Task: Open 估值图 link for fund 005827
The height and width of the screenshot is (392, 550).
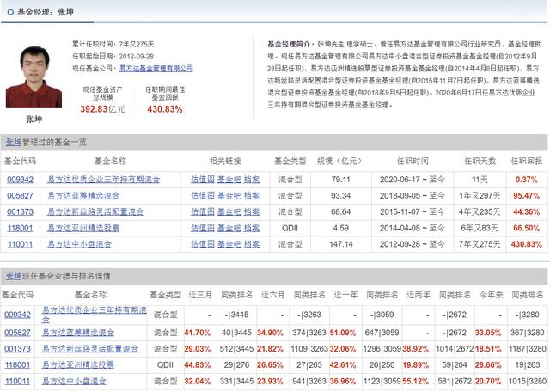Action: [203, 196]
